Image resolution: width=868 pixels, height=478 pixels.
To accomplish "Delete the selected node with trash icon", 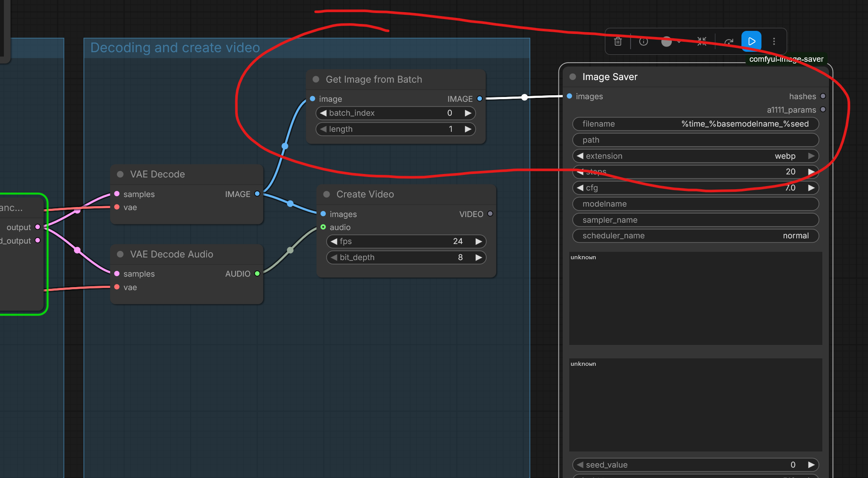I will click(x=618, y=41).
